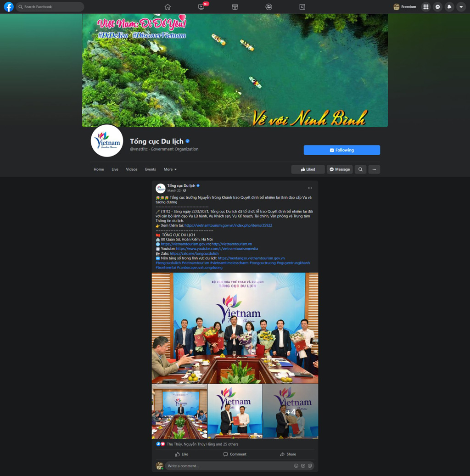View who reacted: Thu Thủy and 25 others
This screenshot has height=476, width=470.
202,444
